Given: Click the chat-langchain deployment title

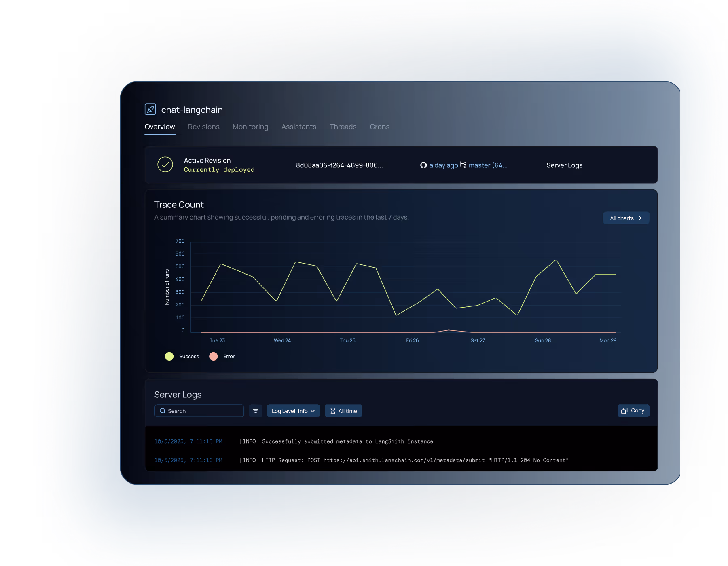Looking at the screenshot, I should click(192, 110).
